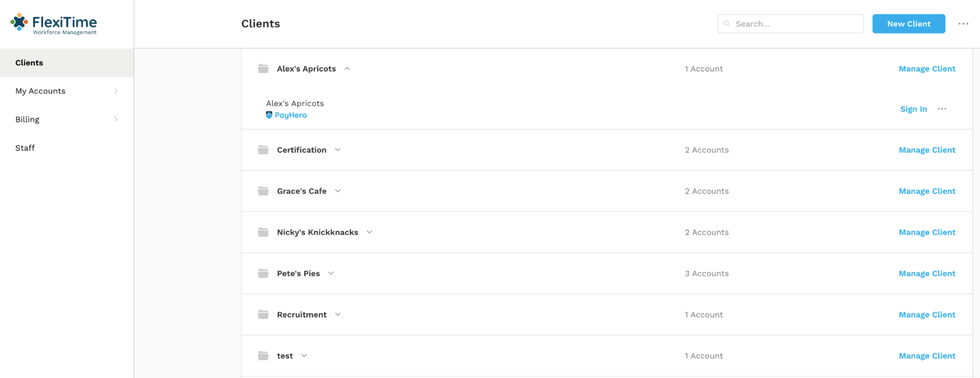Open the Alex's Apricots account more-options dots
The height and width of the screenshot is (378, 980).
942,109
